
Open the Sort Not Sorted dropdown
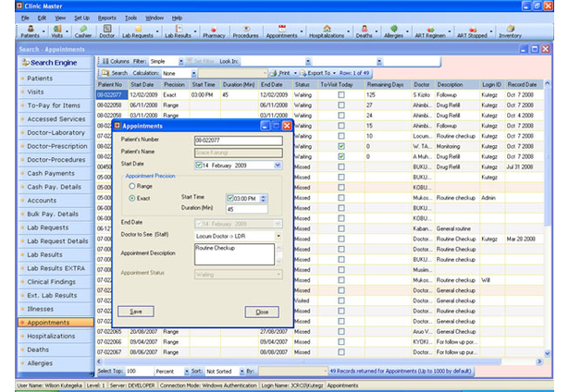click(242, 372)
